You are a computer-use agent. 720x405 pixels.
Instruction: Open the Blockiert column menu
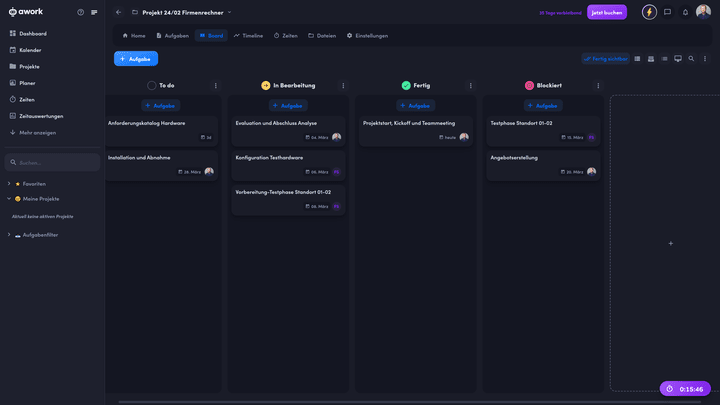point(598,85)
